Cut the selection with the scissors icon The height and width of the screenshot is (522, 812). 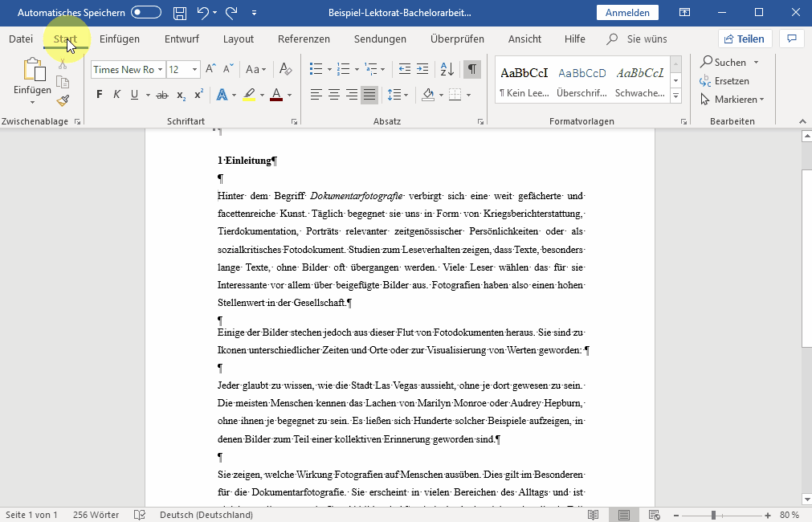tap(63, 64)
